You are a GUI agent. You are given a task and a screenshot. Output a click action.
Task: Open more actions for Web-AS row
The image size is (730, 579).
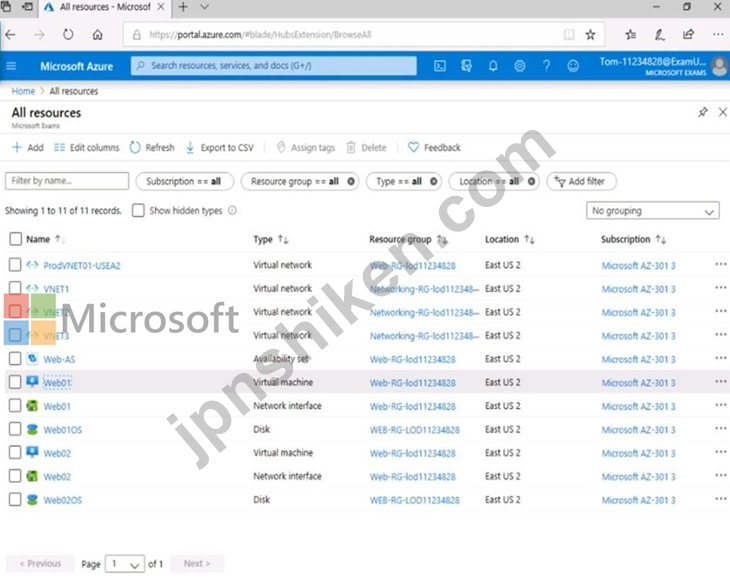coord(721,358)
